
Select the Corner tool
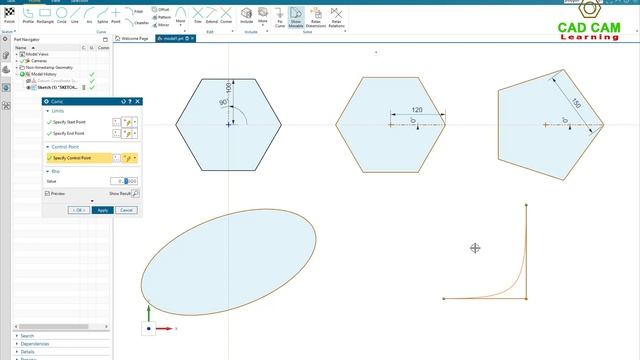point(226,16)
